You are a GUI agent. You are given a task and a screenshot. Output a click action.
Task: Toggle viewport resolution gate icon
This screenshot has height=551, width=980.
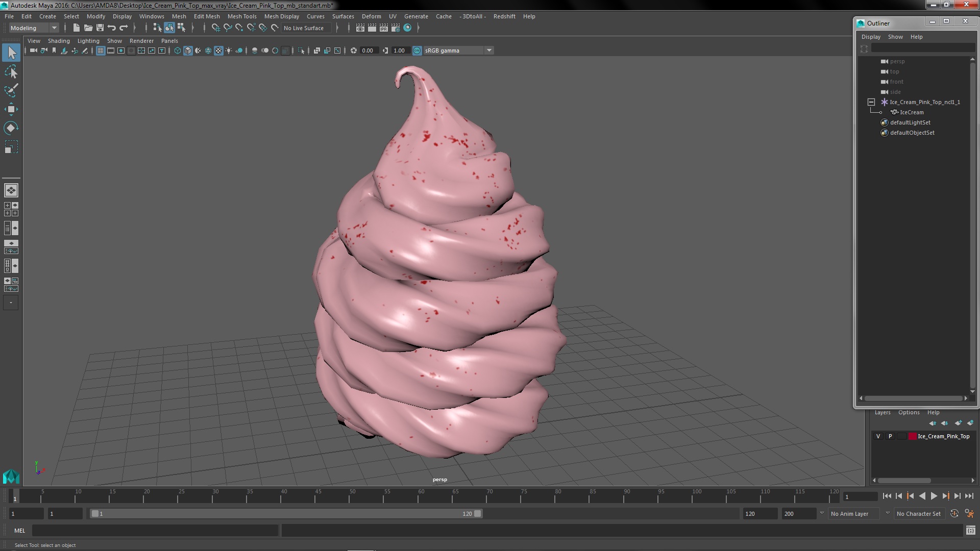click(121, 51)
